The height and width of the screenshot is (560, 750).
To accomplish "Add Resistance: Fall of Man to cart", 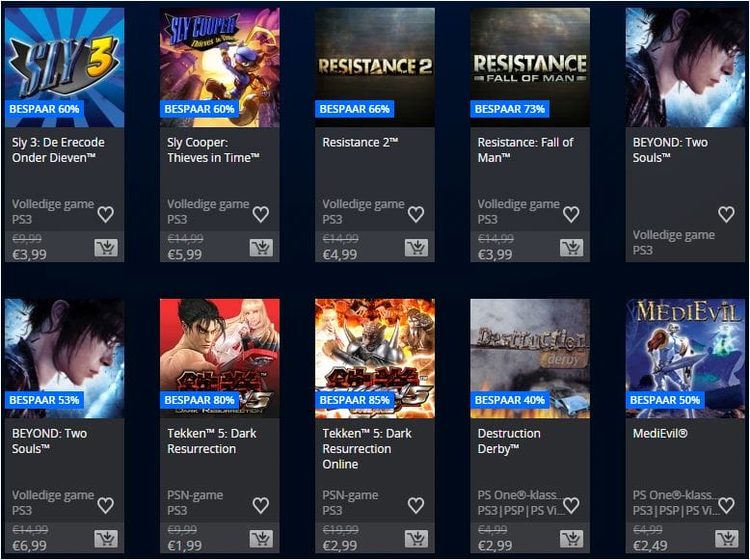I will [572, 248].
